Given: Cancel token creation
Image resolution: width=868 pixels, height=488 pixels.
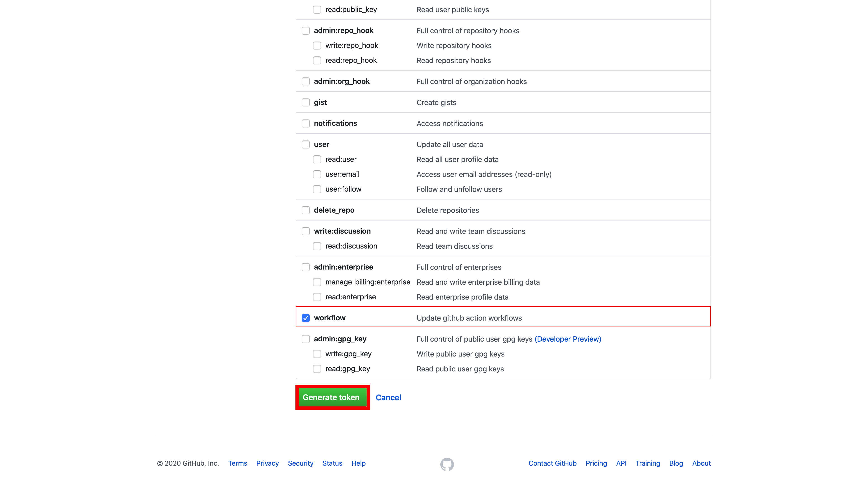Looking at the screenshot, I should pyautogui.click(x=388, y=398).
